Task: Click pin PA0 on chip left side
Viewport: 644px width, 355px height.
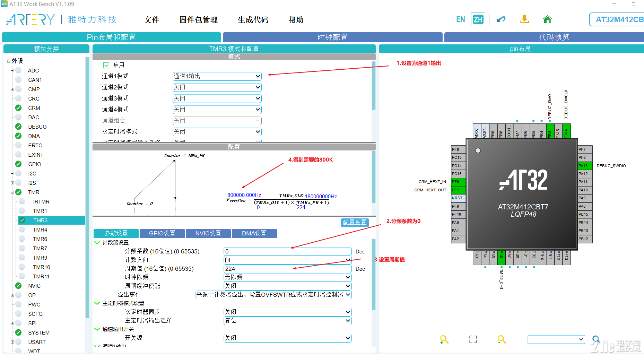Action: click(458, 223)
